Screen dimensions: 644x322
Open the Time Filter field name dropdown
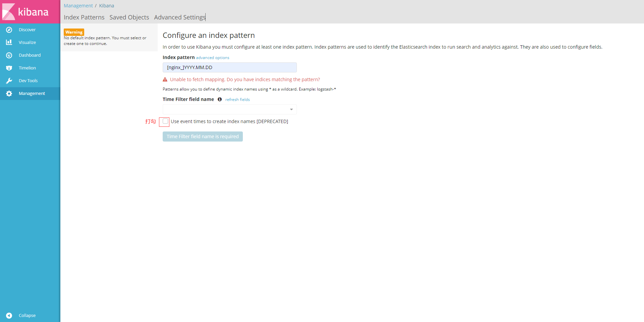230,109
